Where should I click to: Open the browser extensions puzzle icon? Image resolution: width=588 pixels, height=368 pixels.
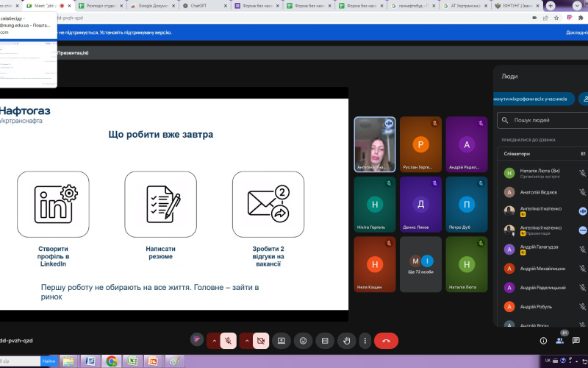click(x=581, y=18)
